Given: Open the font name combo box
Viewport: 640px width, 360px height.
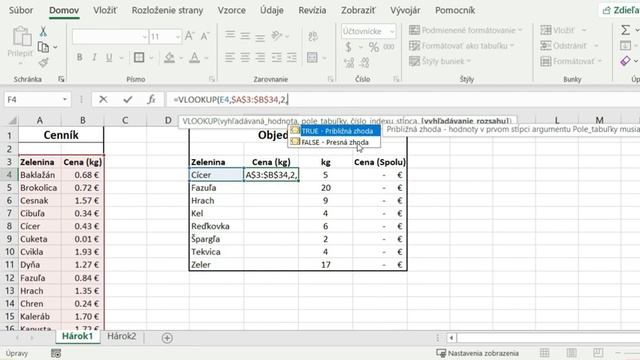Looking at the screenshot, I should [x=110, y=37].
